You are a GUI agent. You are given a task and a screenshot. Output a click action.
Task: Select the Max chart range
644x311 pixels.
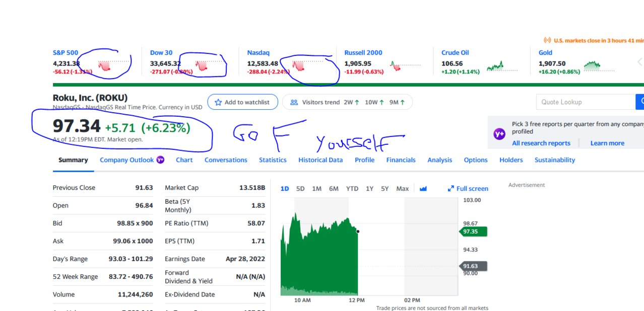(402, 189)
